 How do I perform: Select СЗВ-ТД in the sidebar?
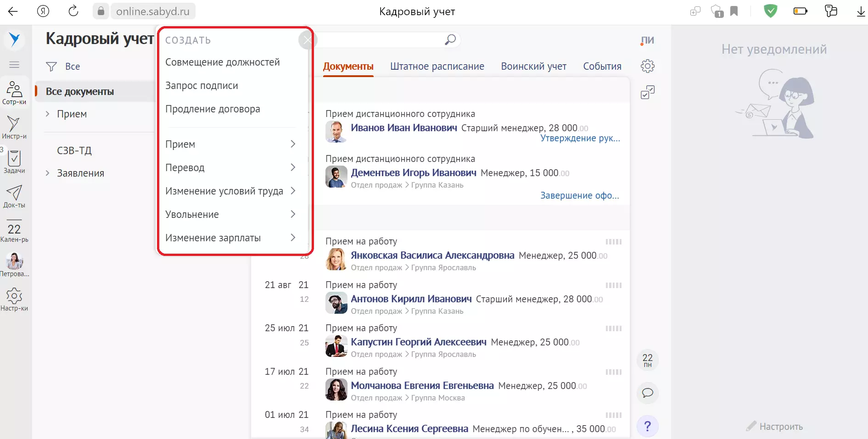coord(74,150)
